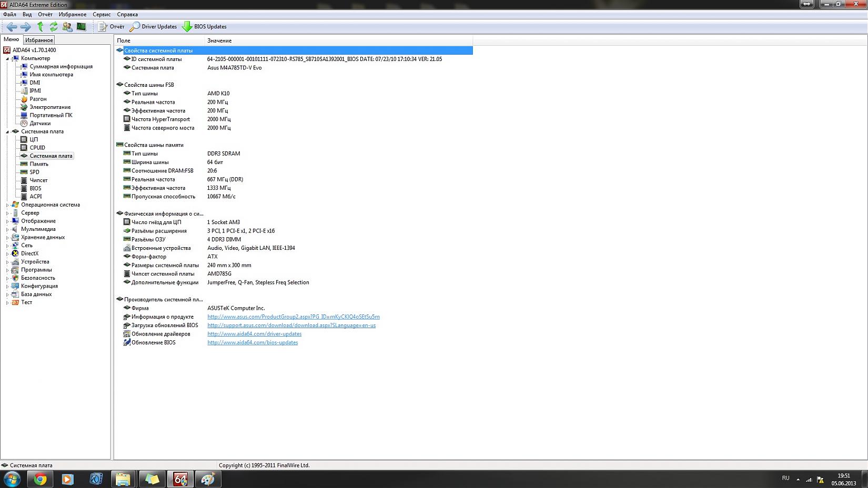868x488 pixels.
Task: Open the Вид menu
Action: (x=27, y=14)
